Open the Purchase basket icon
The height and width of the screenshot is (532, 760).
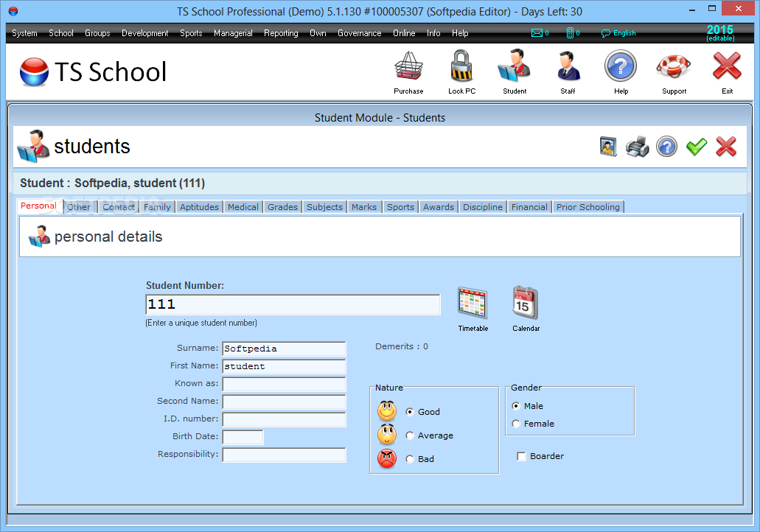pyautogui.click(x=408, y=66)
